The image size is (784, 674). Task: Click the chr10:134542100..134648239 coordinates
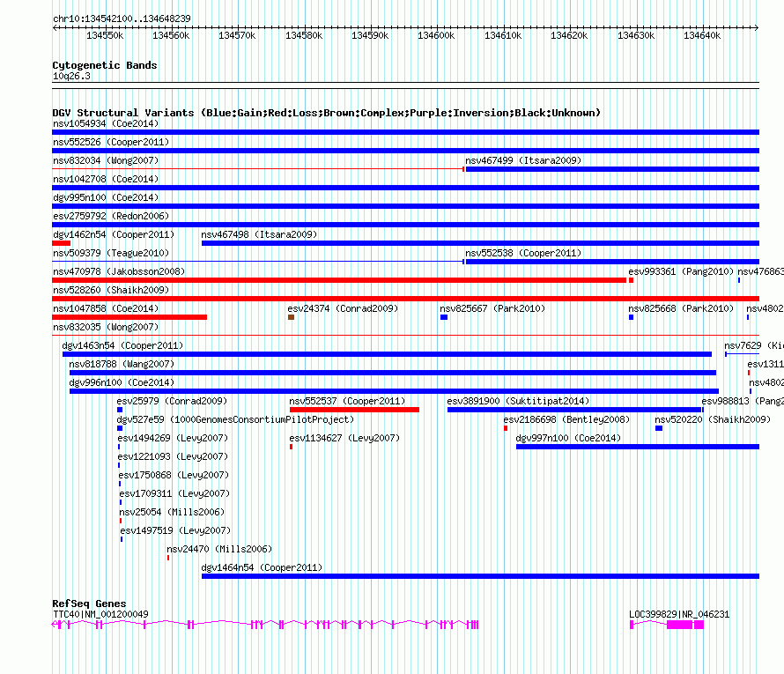pyautogui.click(x=122, y=19)
